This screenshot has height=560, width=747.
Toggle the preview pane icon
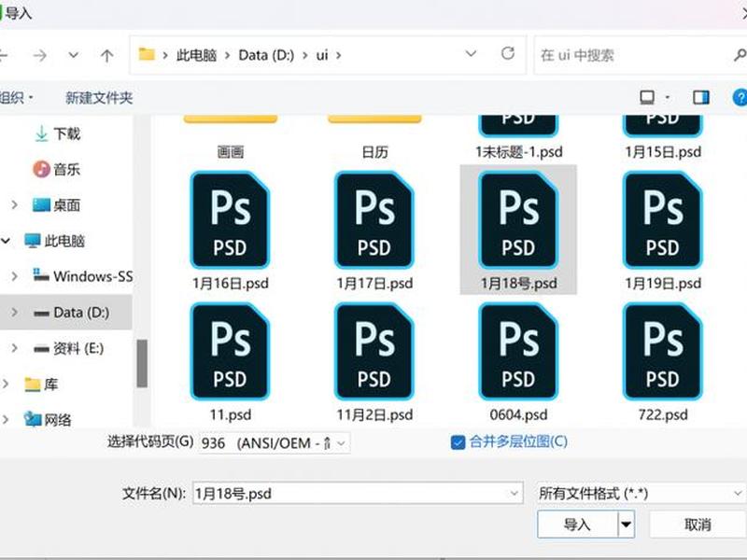click(701, 98)
